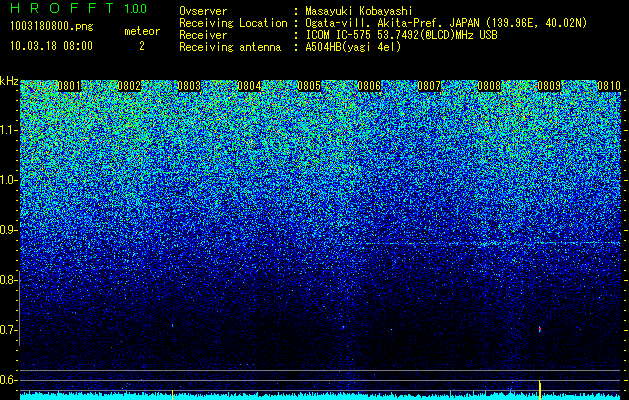Screen dimensions: 629x400
Task: Click the A504HB(yagi 4el) antenna text
Action: 353,47
